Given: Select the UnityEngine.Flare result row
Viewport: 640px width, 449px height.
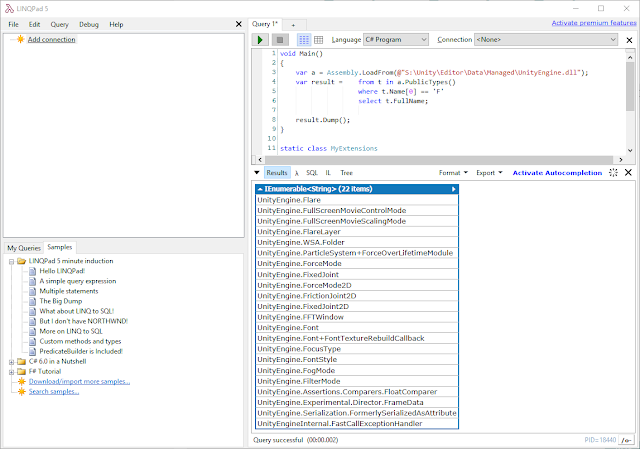Looking at the screenshot, I should (x=357, y=200).
